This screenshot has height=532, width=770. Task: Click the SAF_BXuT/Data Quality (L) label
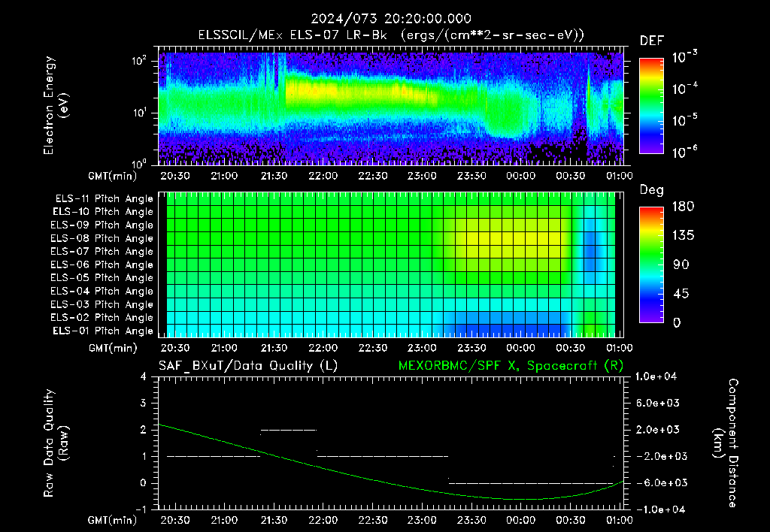[248, 366]
